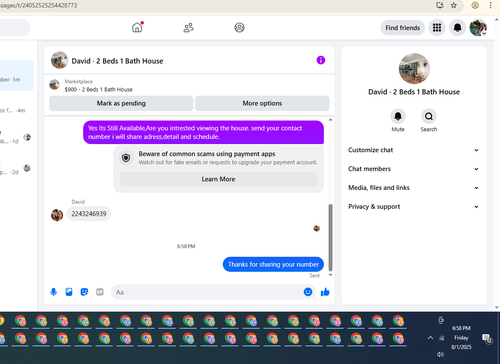
Task: Click More options button
Action: pos(262,103)
